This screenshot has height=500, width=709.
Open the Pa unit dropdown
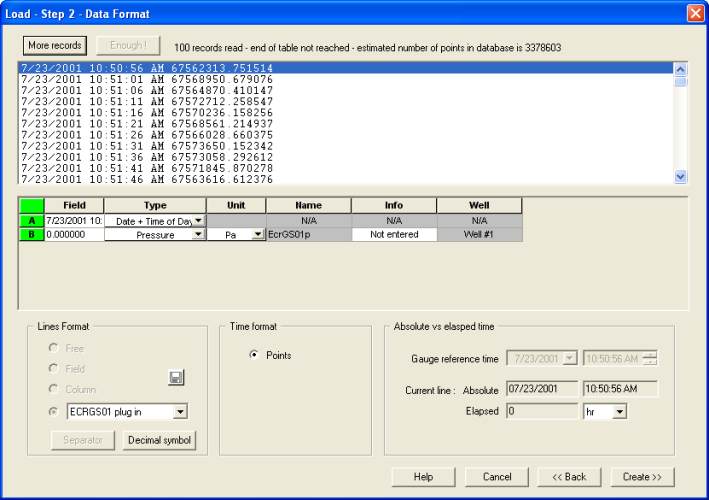pos(258,234)
